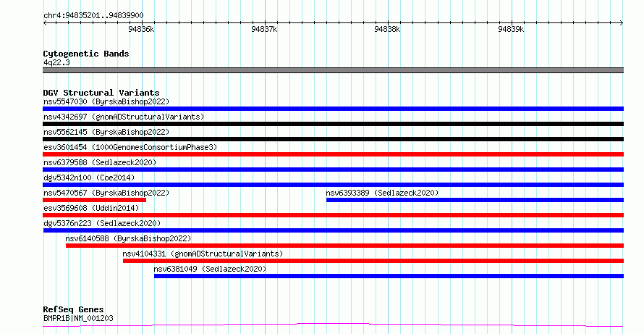Screen dimensions: 644x334
Task: Open nsv6140588 (ByrskaBishop2022) label
Action: point(128,238)
